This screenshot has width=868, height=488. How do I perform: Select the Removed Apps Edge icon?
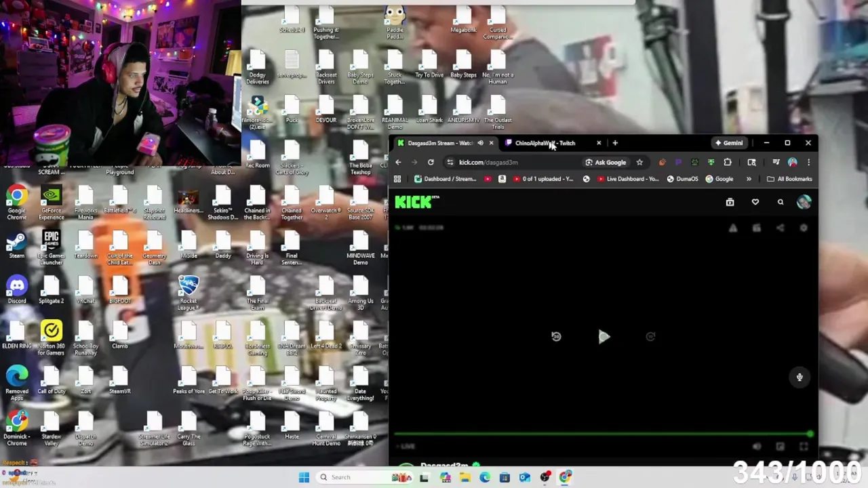tap(17, 383)
